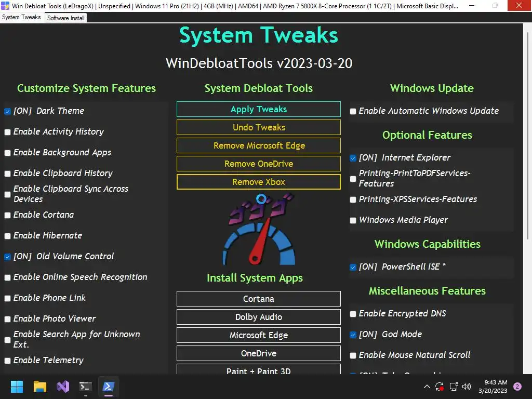This screenshot has width=532, height=399.
Task: Launch Visual Studio from the taskbar
Action: [x=63, y=387]
